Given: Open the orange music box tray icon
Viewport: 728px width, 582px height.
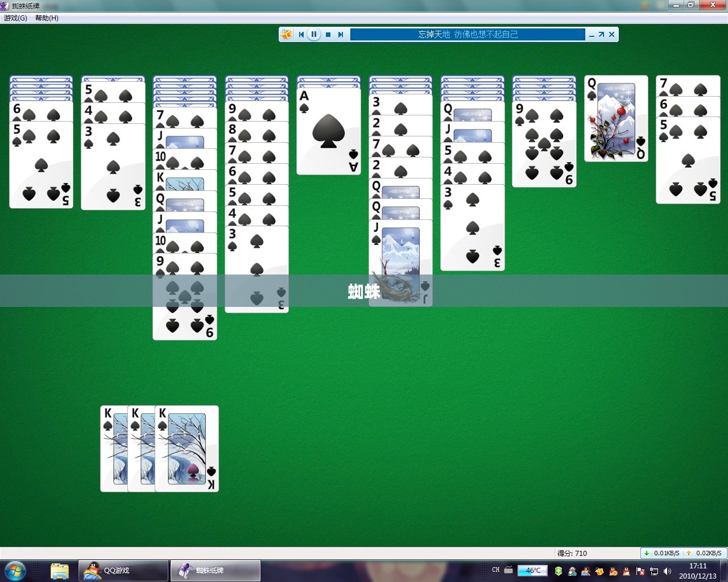Looking at the screenshot, I should click(599, 571).
